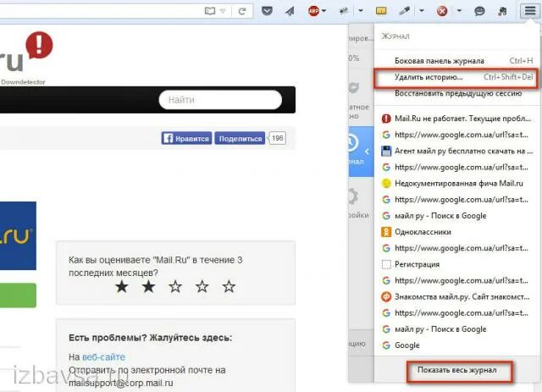
Task: Expand the dropdown after satellite icon
Action: (x=361, y=11)
